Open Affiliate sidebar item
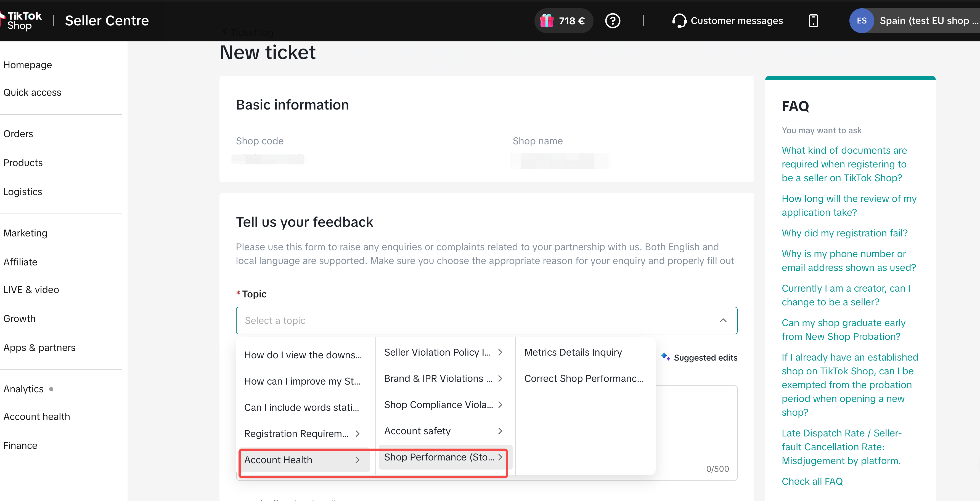This screenshot has width=980, height=501. 20,262
